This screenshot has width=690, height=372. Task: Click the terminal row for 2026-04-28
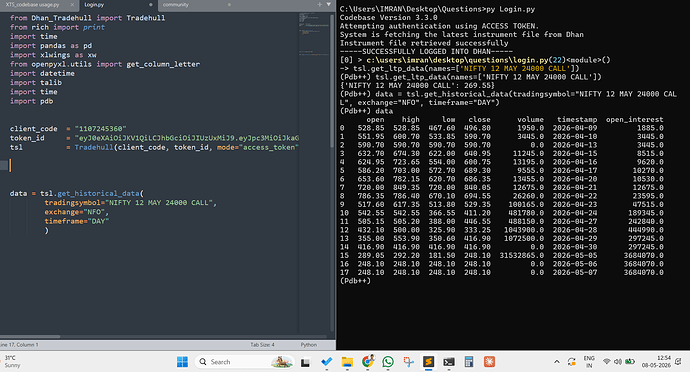[x=501, y=230]
